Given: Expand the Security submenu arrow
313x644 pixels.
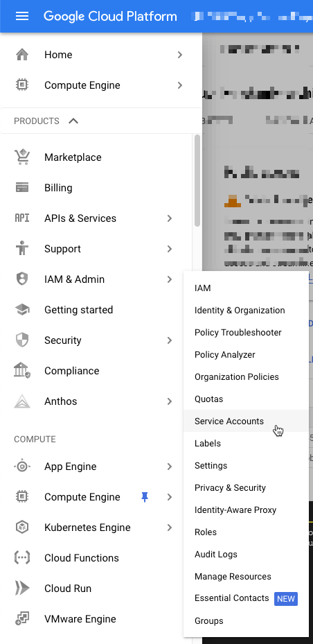Looking at the screenshot, I should click(170, 340).
